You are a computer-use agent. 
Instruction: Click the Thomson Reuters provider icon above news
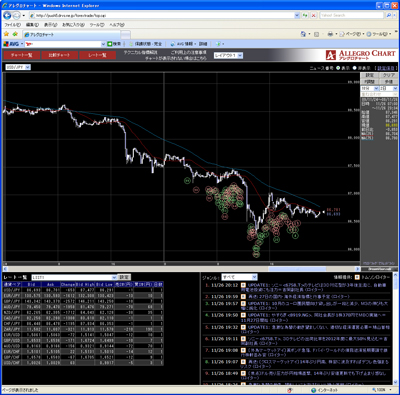pos(357,277)
